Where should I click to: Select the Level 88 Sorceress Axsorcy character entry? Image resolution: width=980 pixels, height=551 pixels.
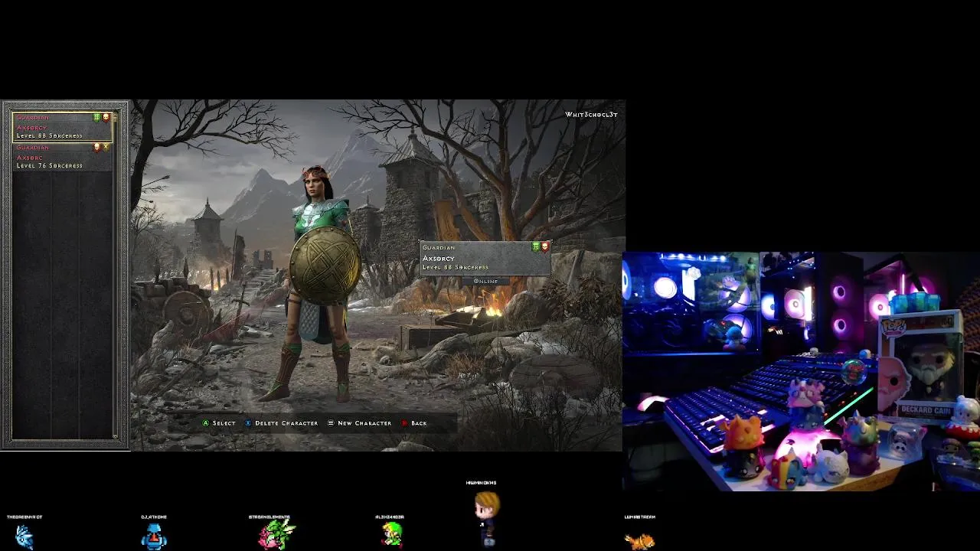[x=63, y=127]
